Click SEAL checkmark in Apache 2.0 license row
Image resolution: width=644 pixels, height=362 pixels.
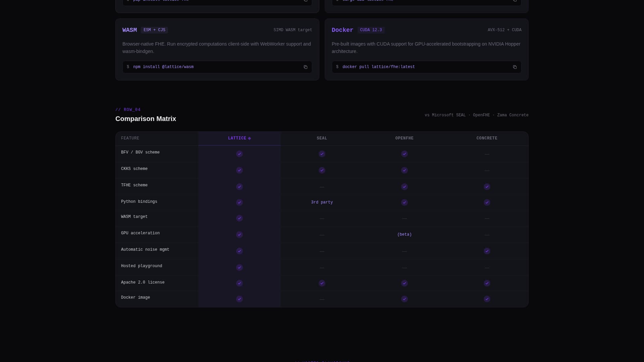(322, 283)
